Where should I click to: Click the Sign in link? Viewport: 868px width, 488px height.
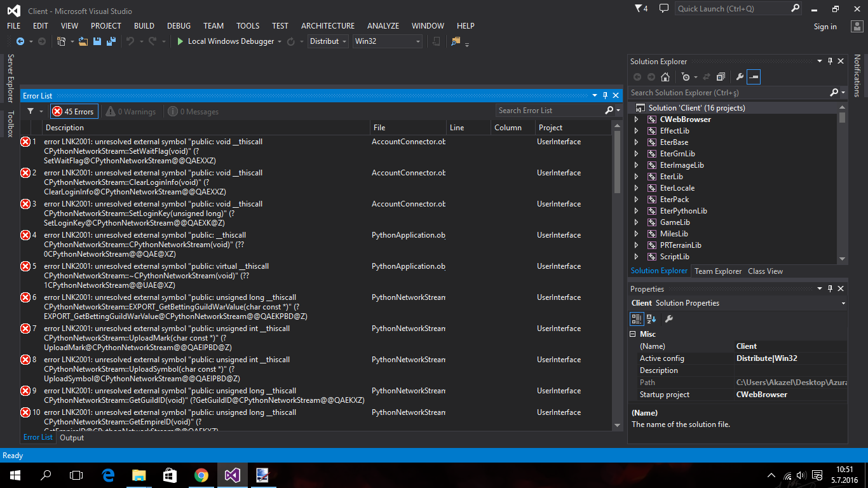click(825, 27)
